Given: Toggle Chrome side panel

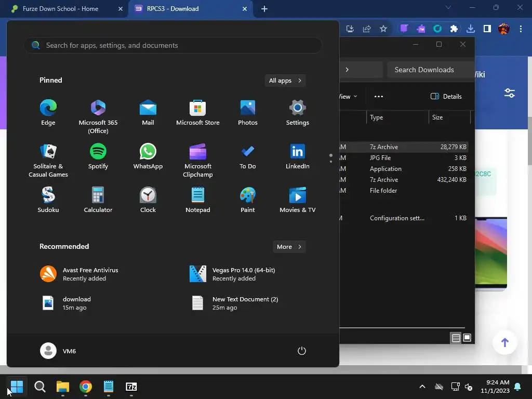Looking at the screenshot, I should click(x=487, y=29).
